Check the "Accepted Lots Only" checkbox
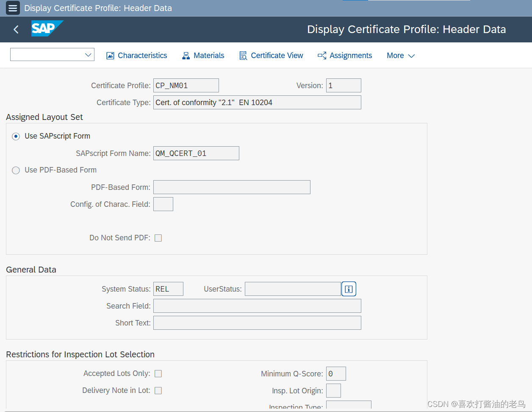This screenshot has height=412, width=532. tap(158, 373)
